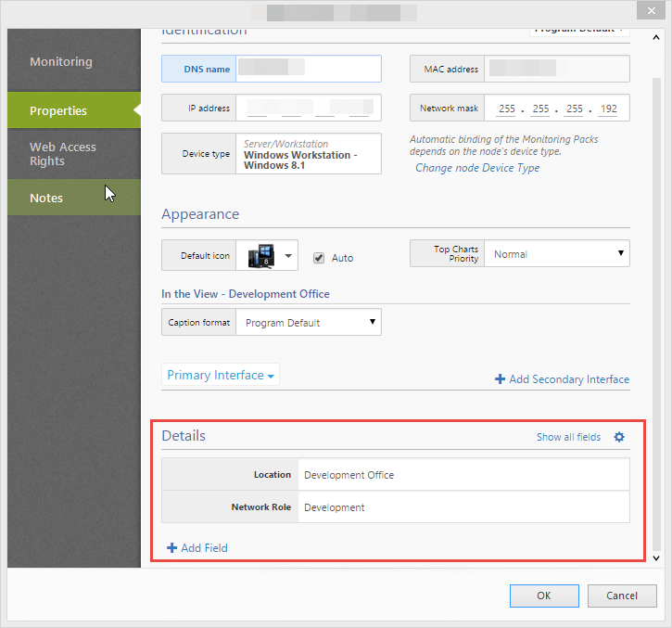The width and height of the screenshot is (672, 628).
Task: Open the Notes tab
Action: pyautogui.click(x=74, y=198)
